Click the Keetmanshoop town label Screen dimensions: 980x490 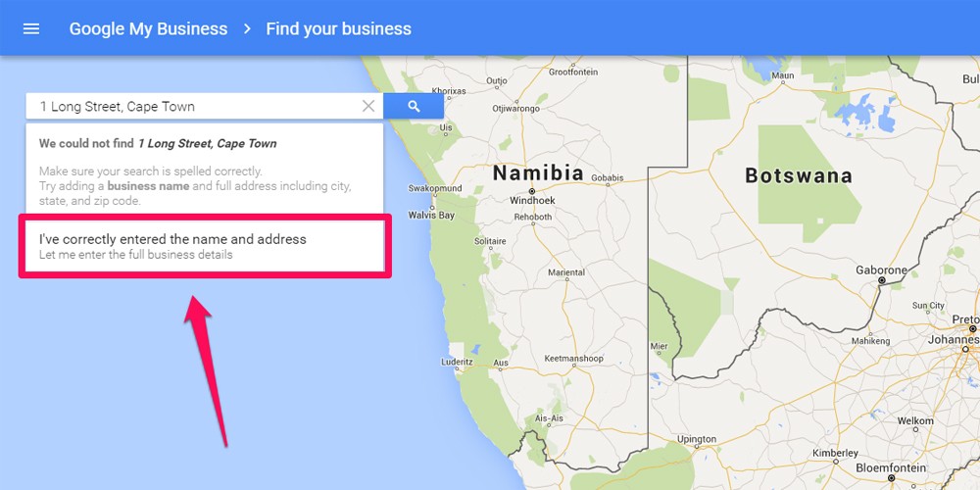(573, 359)
